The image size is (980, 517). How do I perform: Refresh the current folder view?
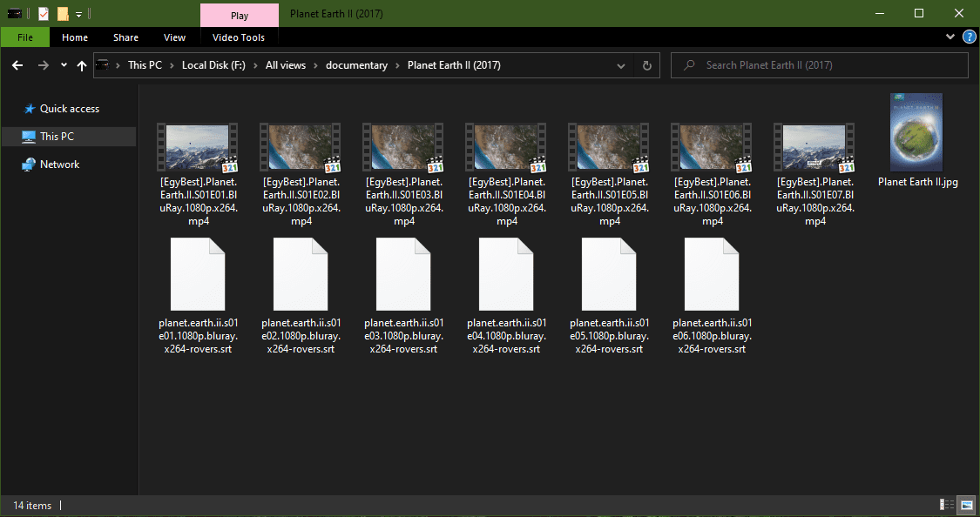[646, 65]
